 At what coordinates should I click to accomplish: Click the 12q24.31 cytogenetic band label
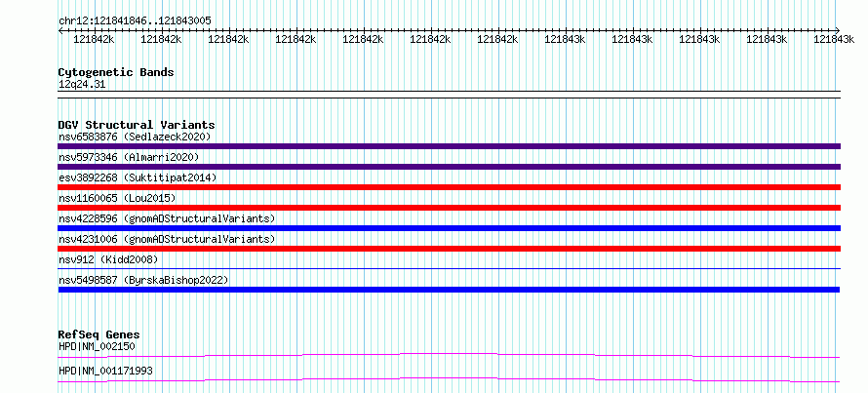click(x=82, y=85)
